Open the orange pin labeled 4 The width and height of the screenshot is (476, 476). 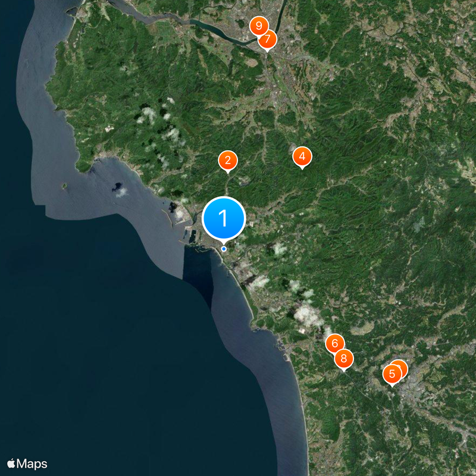click(302, 156)
